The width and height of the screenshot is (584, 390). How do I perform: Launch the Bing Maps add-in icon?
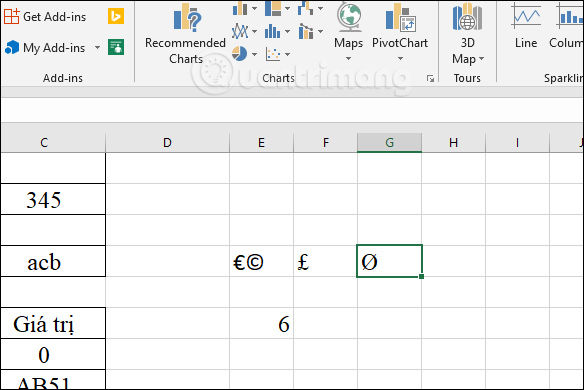pos(116,16)
